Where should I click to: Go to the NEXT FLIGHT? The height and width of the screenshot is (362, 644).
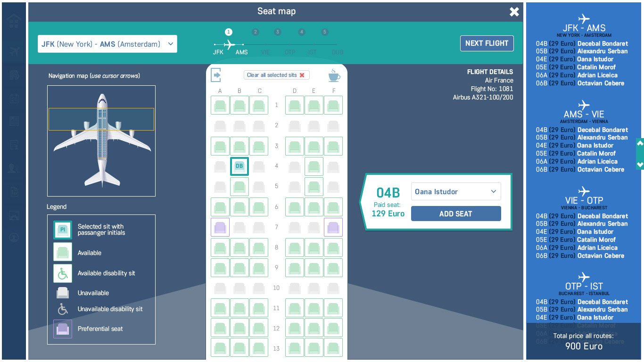click(487, 43)
